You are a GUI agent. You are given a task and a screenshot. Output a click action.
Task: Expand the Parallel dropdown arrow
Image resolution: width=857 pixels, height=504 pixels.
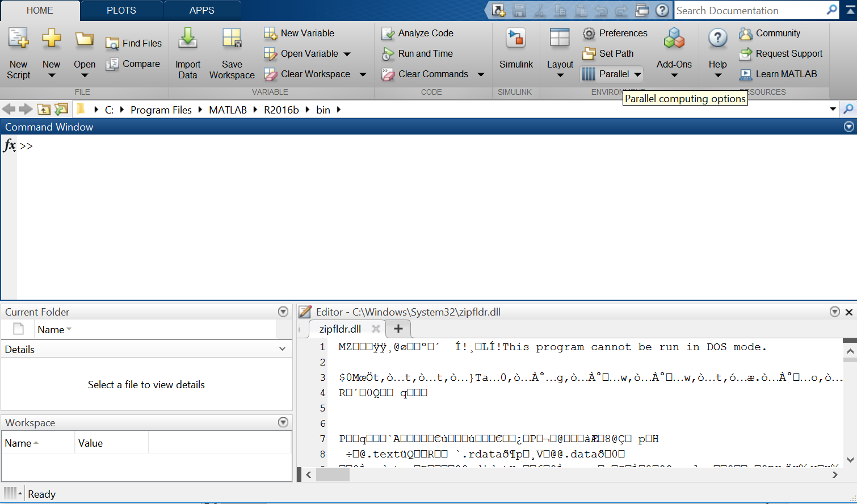click(637, 74)
